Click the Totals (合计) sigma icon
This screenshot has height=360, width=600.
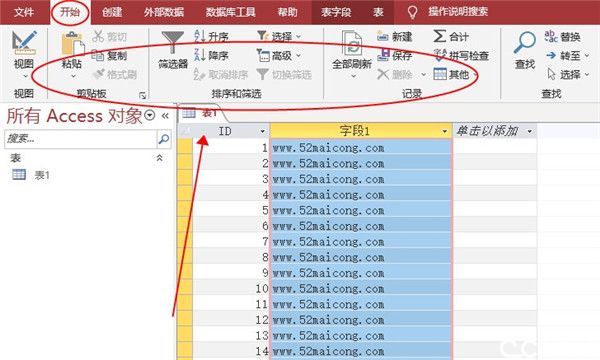pyautogui.click(x=440, y=36)
